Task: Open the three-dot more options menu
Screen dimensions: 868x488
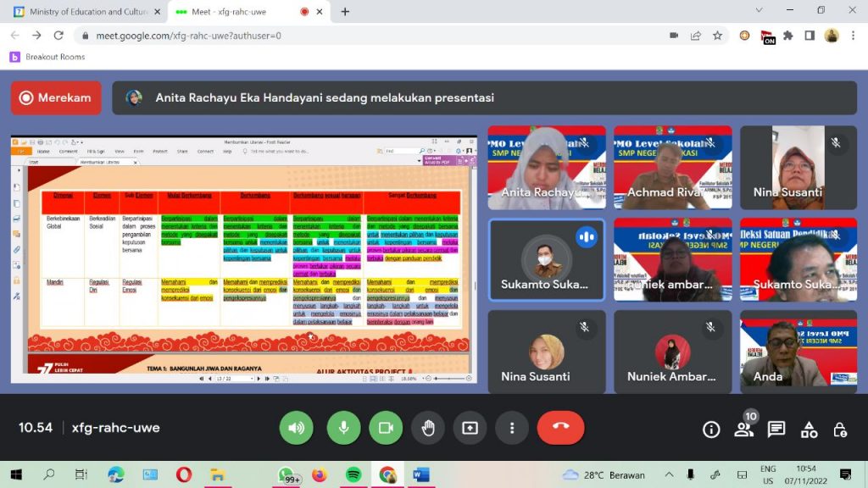Action: pyautogui.click(x=512, y=428)
